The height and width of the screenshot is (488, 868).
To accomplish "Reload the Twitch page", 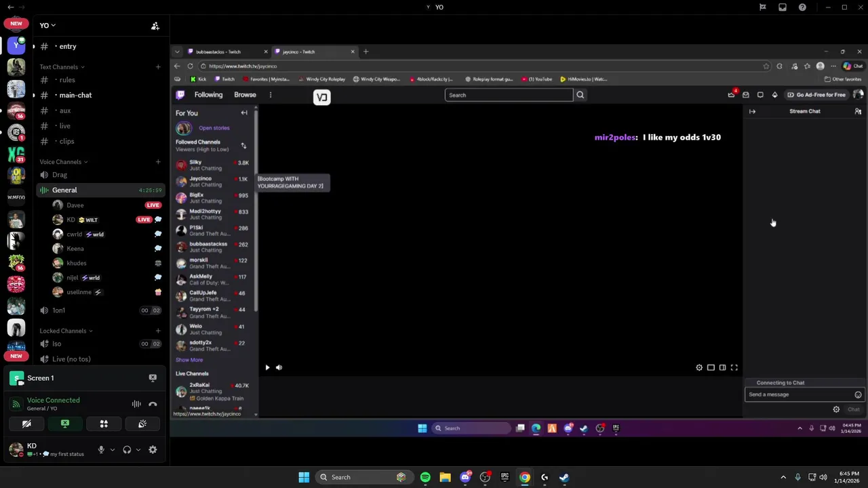I will pos(191,66).
